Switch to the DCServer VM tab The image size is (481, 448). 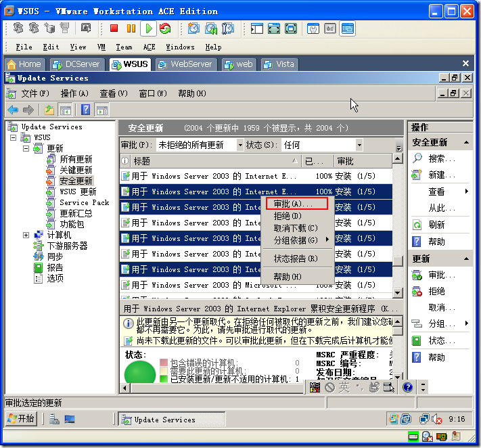coord(76,64)
